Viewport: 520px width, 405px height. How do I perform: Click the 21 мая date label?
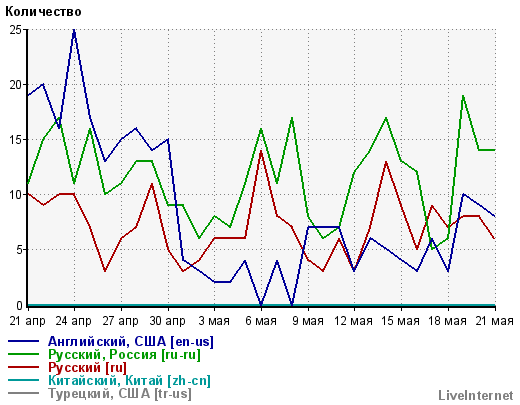(x=494, y=321)
